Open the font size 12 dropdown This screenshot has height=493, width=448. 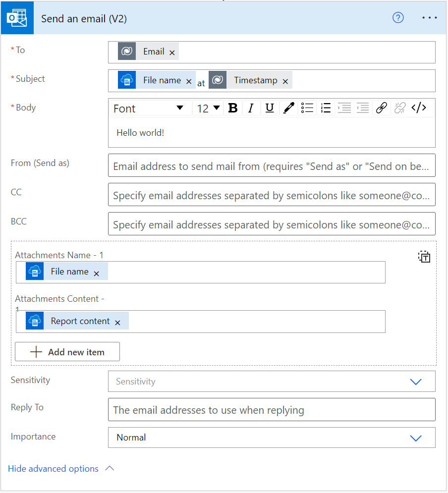[208, 109]
